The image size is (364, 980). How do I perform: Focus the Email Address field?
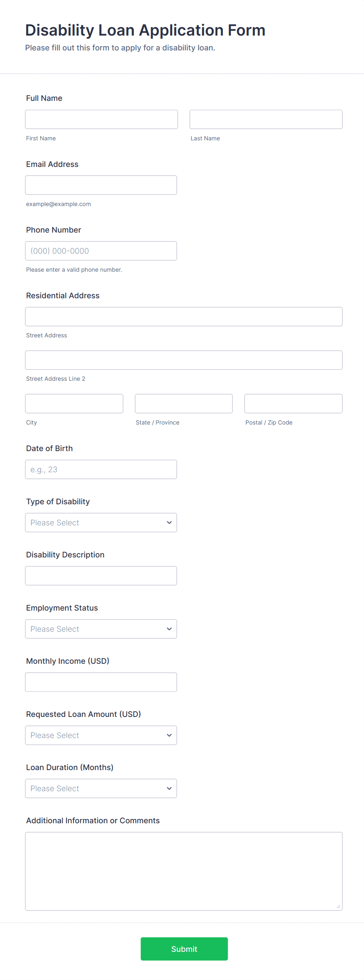coord(101,185)
